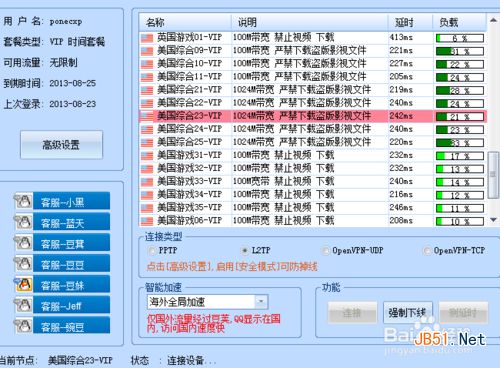
Task: Click the server list scroll-up arrow
Action: tap(493, 21)
